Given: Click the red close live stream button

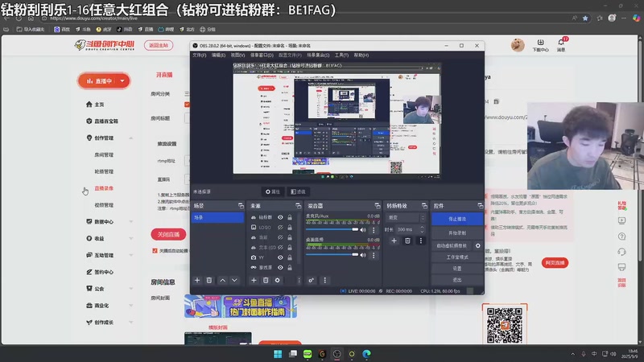Looking at the screenshot, I should pyautogui.click(x=168, y=234).
